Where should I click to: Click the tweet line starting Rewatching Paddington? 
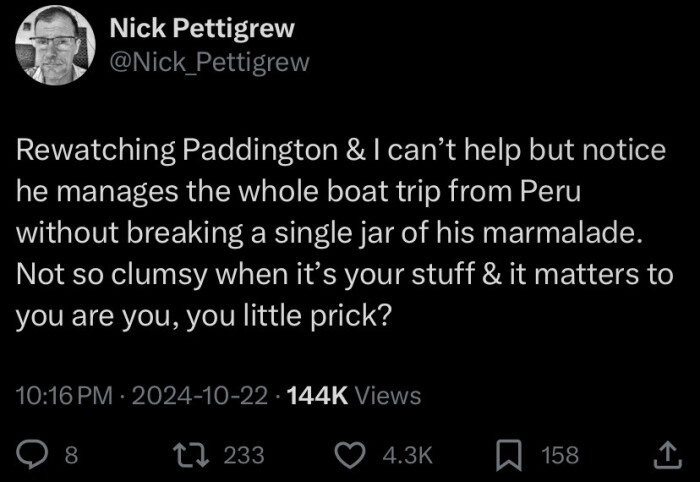[x=341, y=150]
